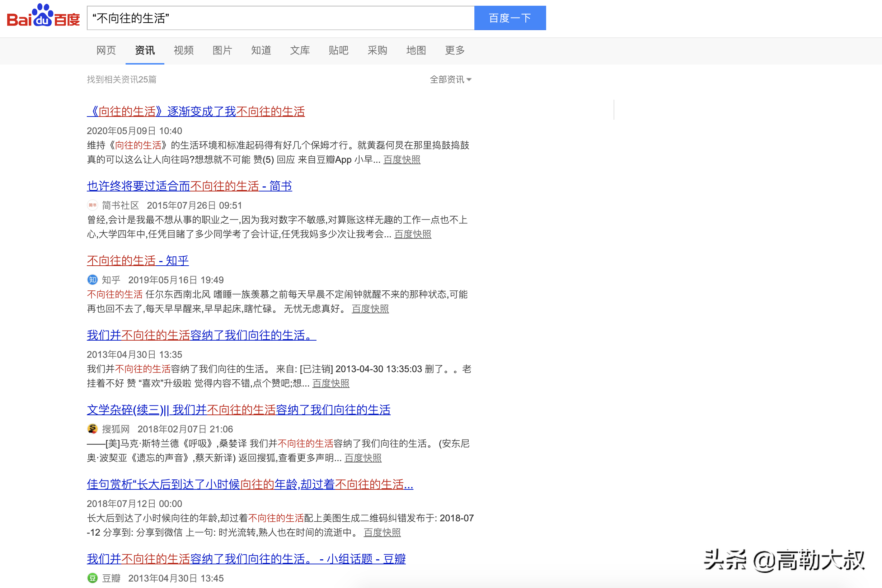The width and height of the screenshot is (882, 588).
Task: Click the 搜狐网 source icon
Action: coord(92,428)
